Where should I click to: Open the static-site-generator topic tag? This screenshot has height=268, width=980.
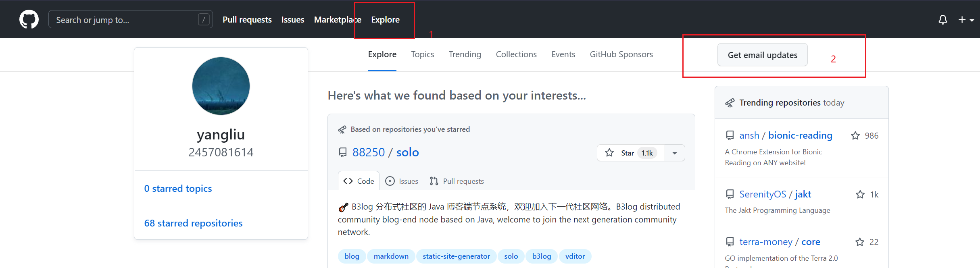click(x=456, y=256)
